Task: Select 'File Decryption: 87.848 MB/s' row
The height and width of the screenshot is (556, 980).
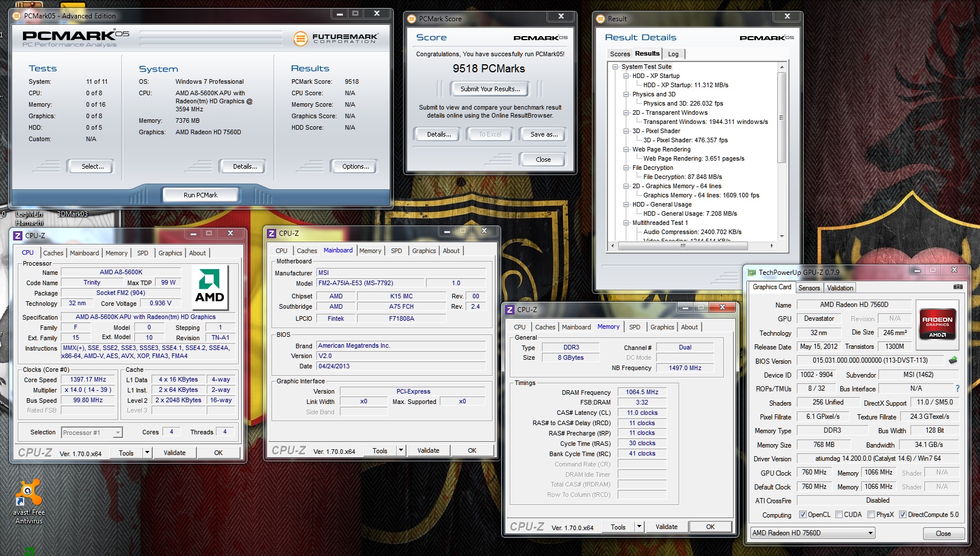Action: 683,177
